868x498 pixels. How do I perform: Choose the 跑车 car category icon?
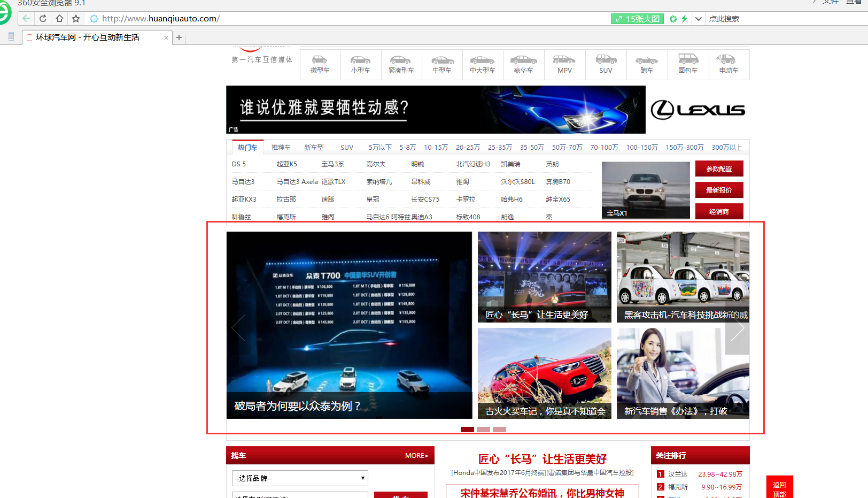point(647,64)
